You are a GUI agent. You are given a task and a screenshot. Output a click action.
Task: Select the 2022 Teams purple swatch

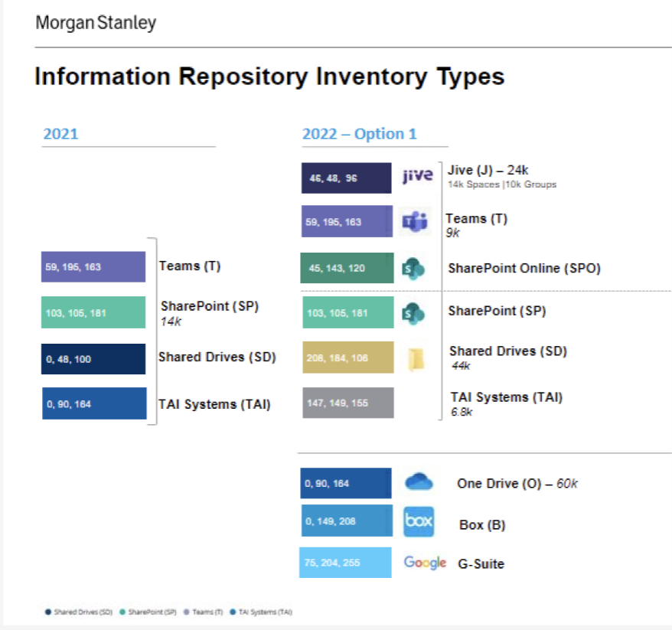pos(347,221)
